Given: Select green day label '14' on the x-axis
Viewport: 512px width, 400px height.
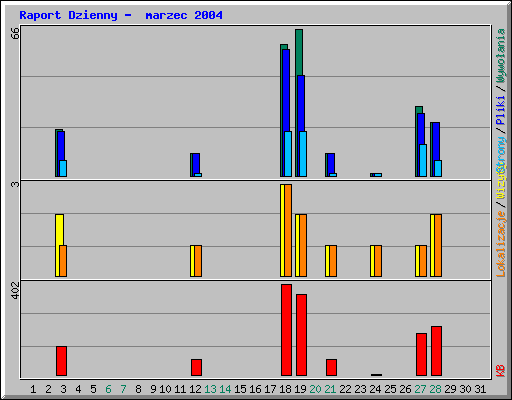Looking at the screenshot, I should (x=225, y=389).
